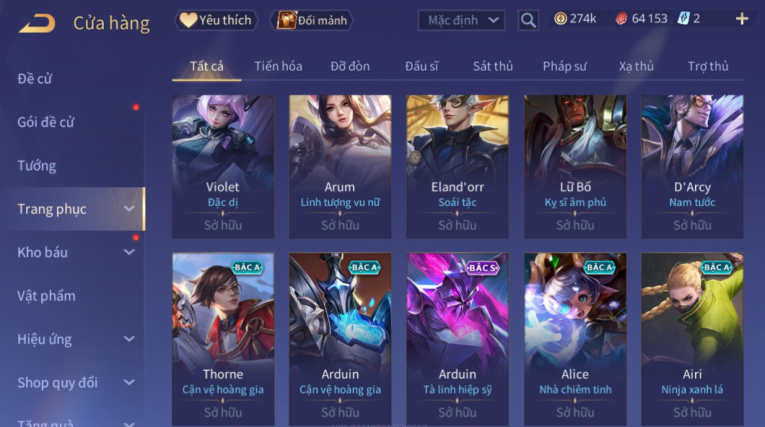Click the red ruby currency icon
The height and width of the screenshot is (427, 765).
click(621, 19)
